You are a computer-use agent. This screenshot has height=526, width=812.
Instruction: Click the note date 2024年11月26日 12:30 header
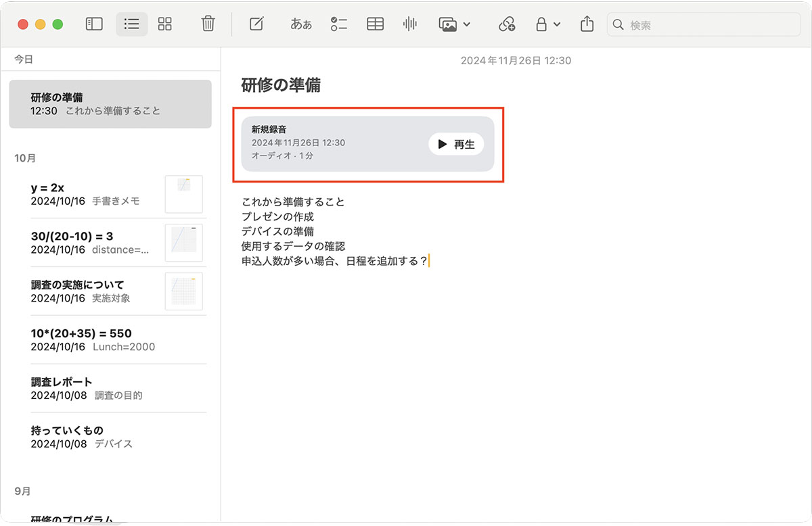click(516, 61)
